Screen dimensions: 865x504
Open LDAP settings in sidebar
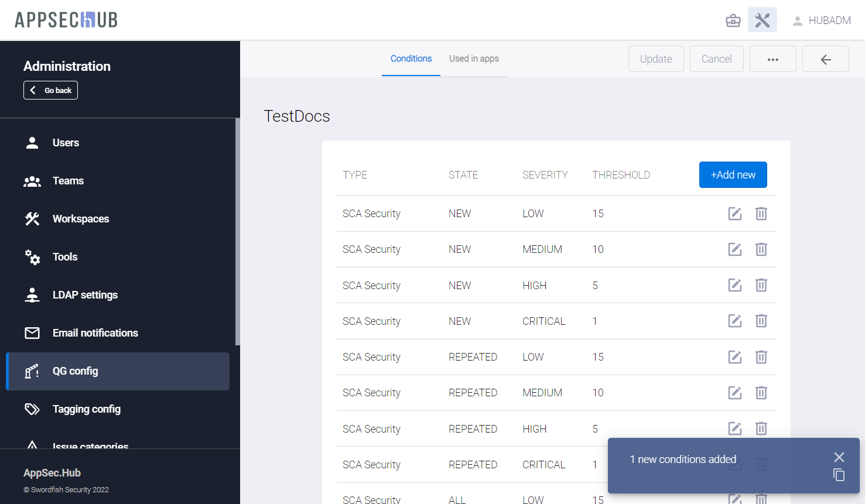[x=85, y=295]
